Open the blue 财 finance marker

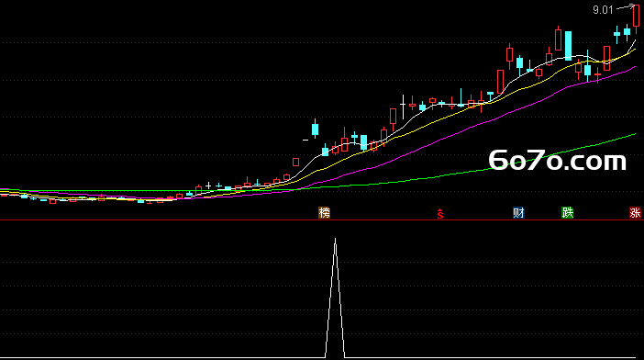coord(518,212)
